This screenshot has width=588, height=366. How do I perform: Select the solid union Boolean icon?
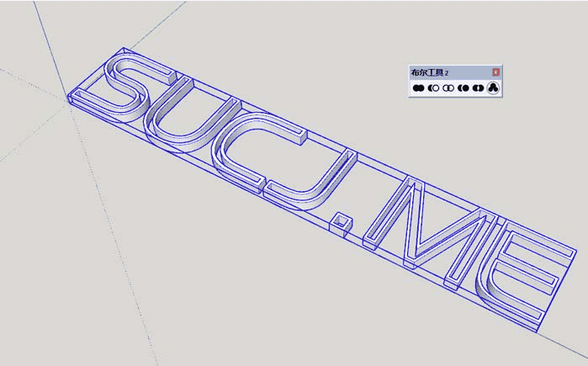pyautogui.click(x=418, y=88)
